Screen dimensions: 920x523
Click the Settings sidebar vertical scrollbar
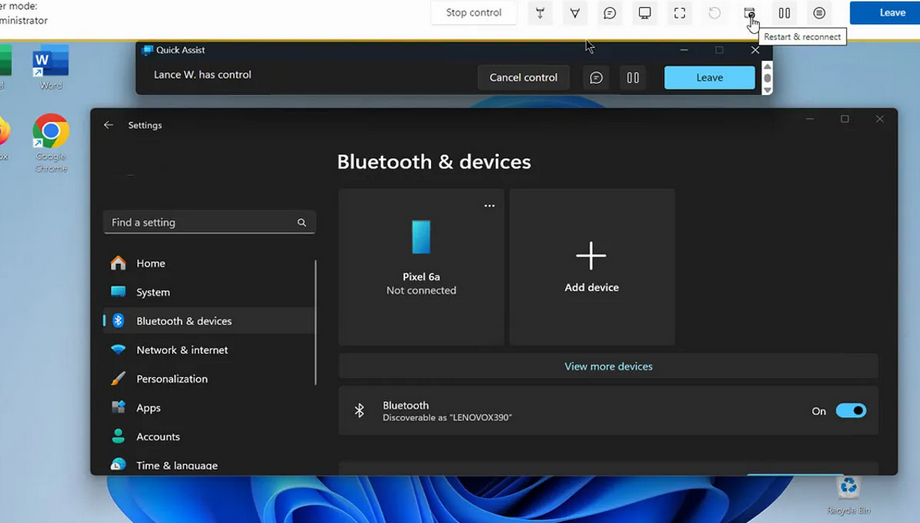(316, 322)
